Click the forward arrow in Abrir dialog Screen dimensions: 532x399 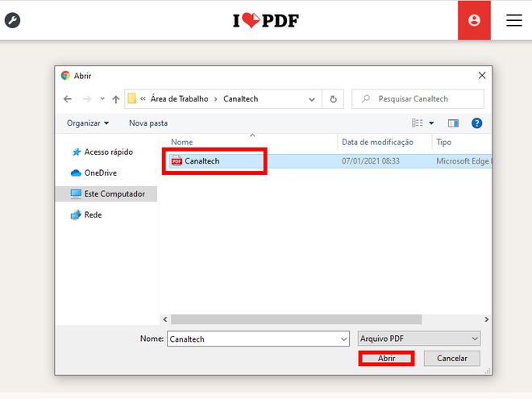[x=87, y=99]
